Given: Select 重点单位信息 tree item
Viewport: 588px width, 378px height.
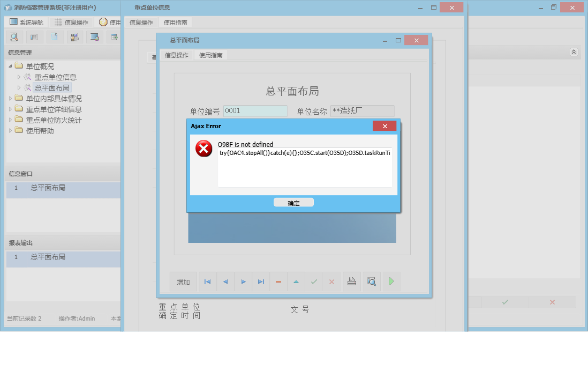Looking at the screenshot, I should pos(56,77).
